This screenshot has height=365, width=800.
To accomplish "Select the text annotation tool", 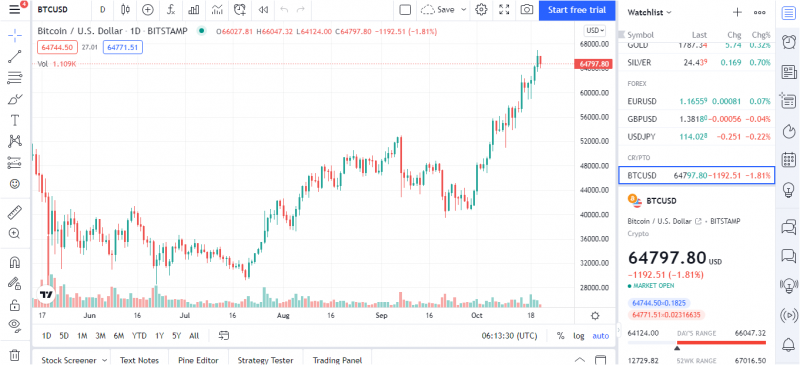I will (15, 120).
